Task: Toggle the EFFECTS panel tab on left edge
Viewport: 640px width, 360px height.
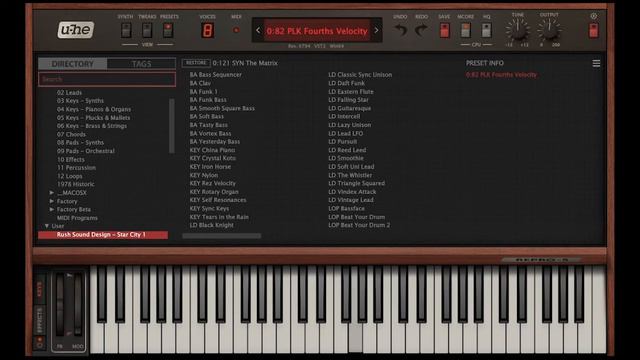Action: tap(40, 320)
